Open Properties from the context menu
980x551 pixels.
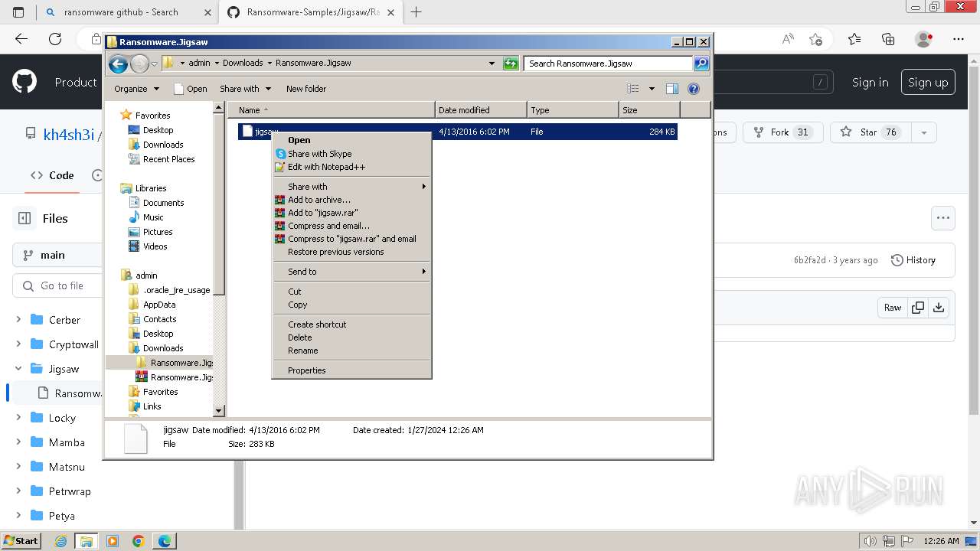[352, 370]
